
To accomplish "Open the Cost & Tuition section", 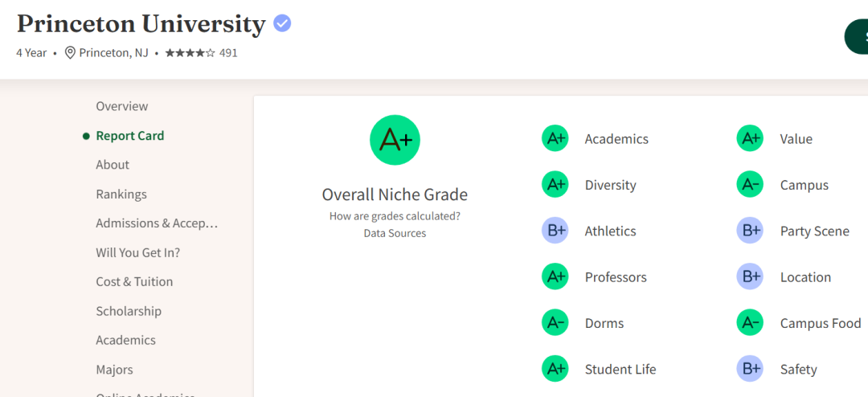I will click(134, 281).
